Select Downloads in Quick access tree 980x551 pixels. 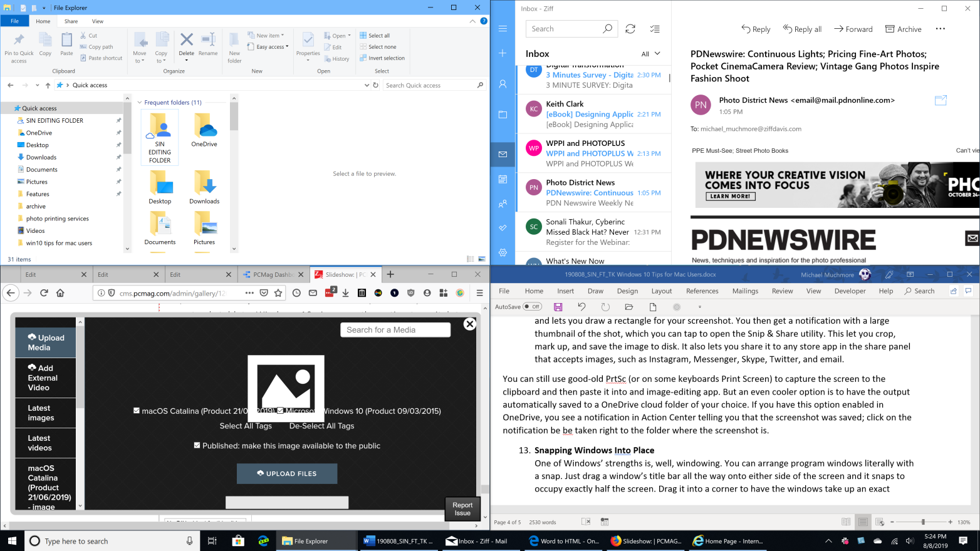[x=41, y=157]
